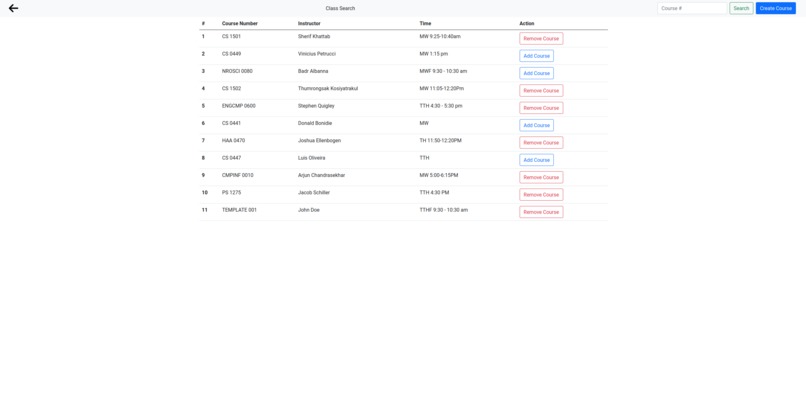Click instructor Donald Bonidie

(315, 123)
